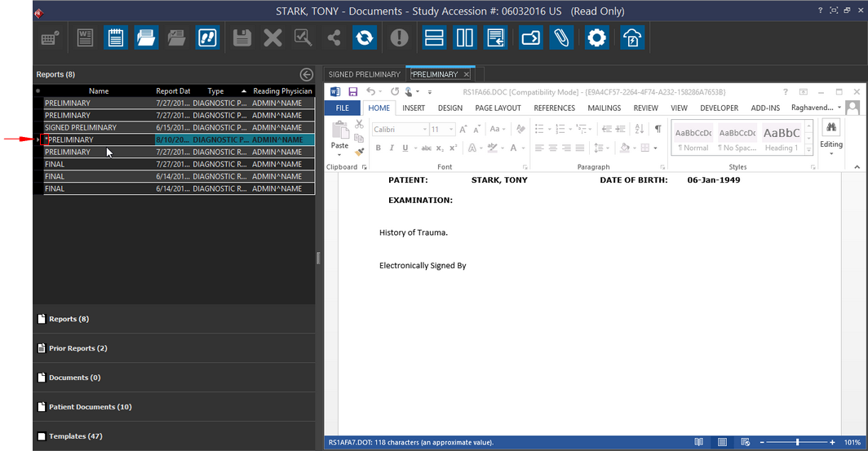Click the blue FILE button in Word
The image size is (868, 451).
(x=342, y=108)
